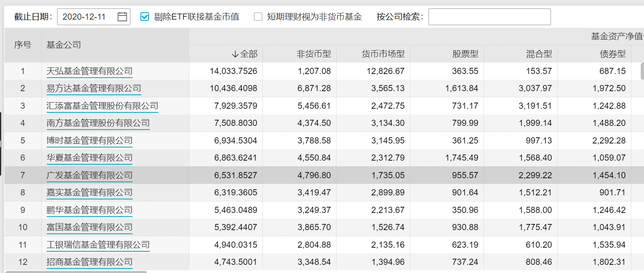Open 广发基金管理有限公司 link
Image resolution: width=644 pixels, height=273 pixels.
coord(89,175)
